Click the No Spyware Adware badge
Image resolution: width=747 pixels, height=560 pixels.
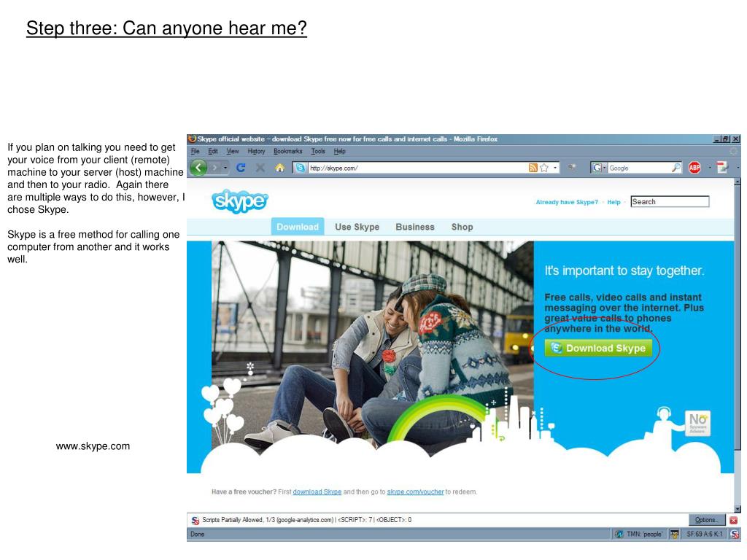point(697,423)
